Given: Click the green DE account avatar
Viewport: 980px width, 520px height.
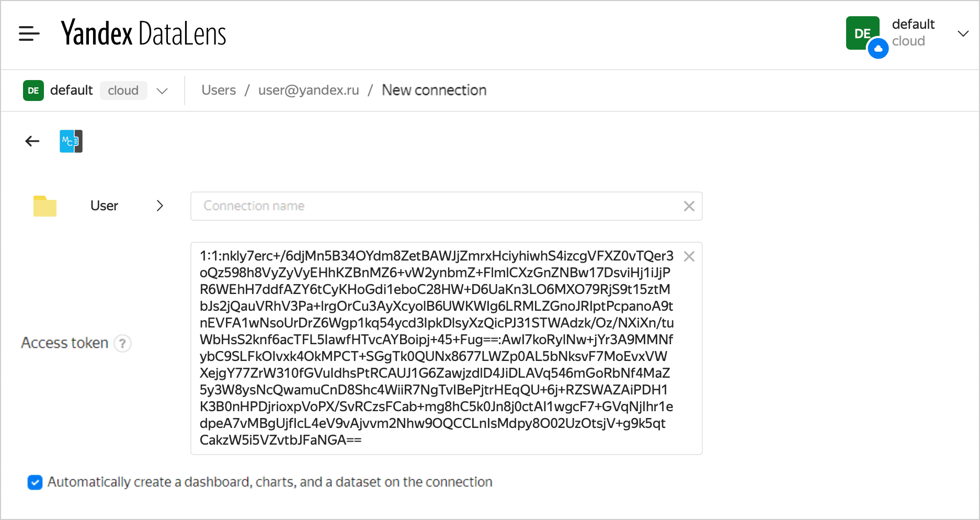Looking at the screenshot, I should tap(862, 33).
